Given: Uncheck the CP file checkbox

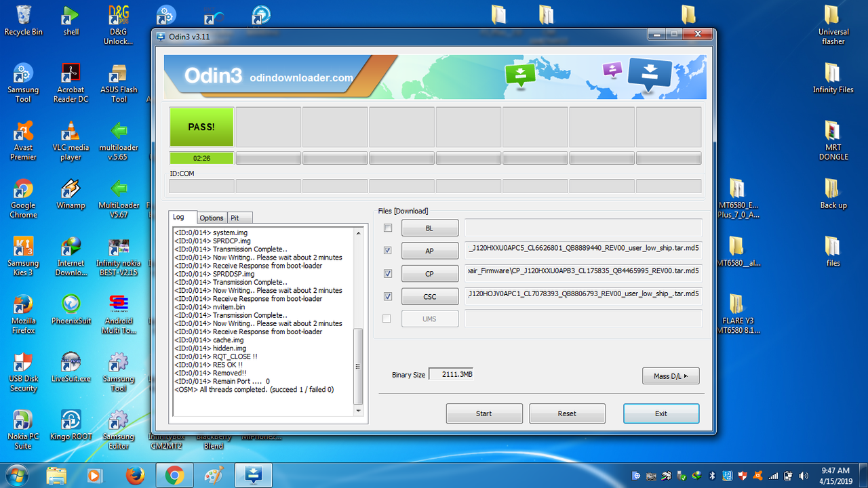Looking at the screenshot, I should pos(388,273).
